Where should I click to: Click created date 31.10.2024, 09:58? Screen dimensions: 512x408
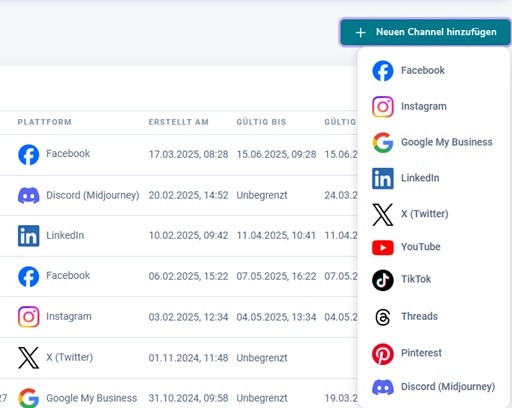pyautogui.click(x=188, y=398)
